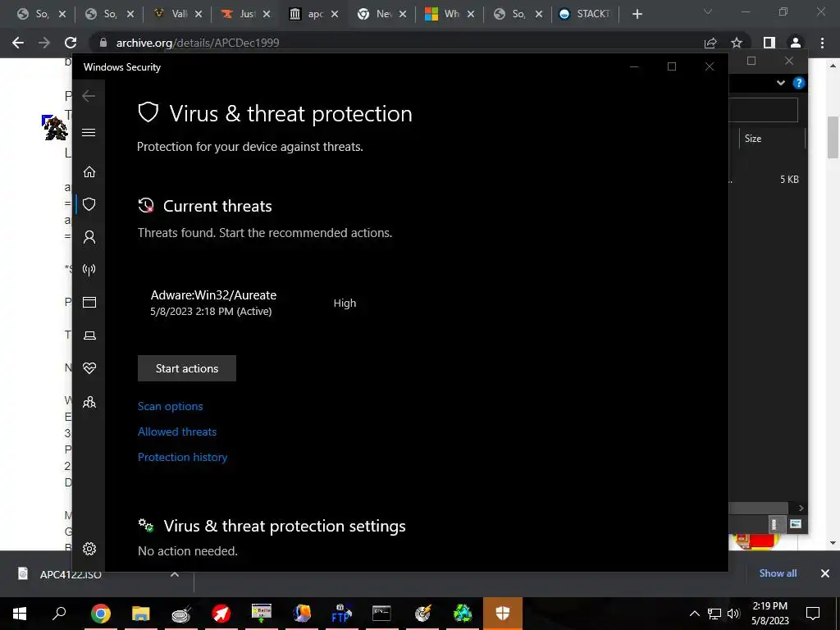Click the High severity label of the threat
This screenshot has width=840, height=630.
[345, 304]
